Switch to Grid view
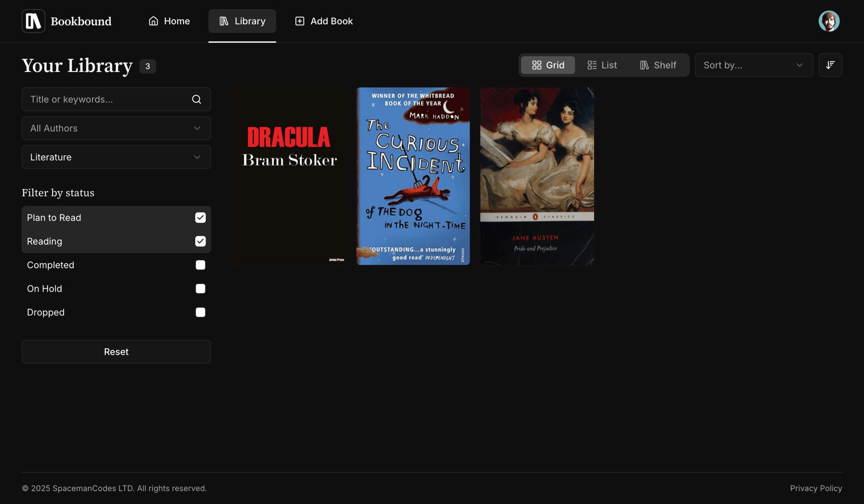 point(548,65)
